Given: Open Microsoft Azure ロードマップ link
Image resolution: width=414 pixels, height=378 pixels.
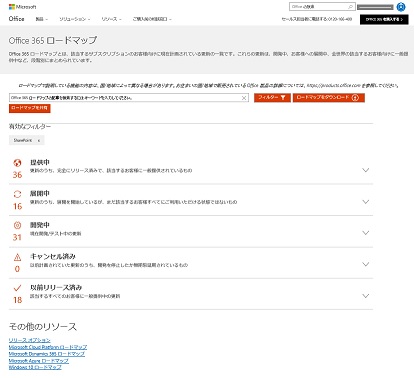Looking at the screenshot, I should tap(39, 361).
